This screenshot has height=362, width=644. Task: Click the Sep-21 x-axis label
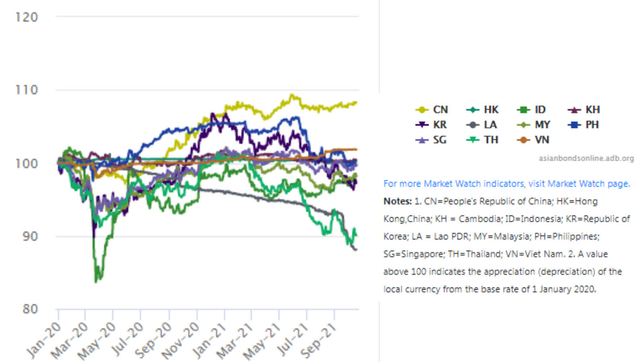click(319, 341)
